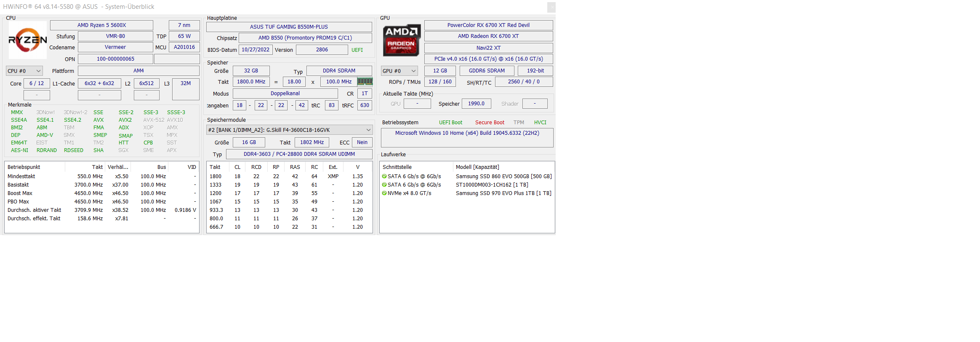Click the ROPs/TMUs 128 / 160 field
Viewport: 980px width, 342px height.
pyautogui.click(x=440, y=82)
